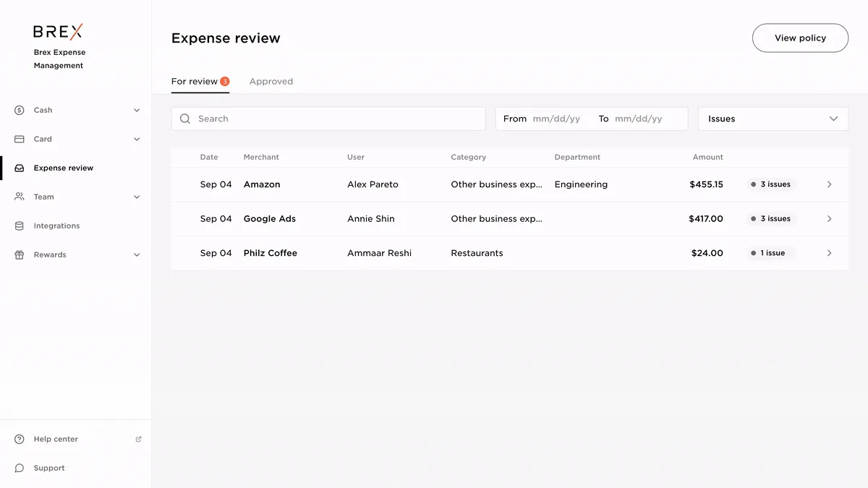Click the Help center question mark icon

point(20,439)
